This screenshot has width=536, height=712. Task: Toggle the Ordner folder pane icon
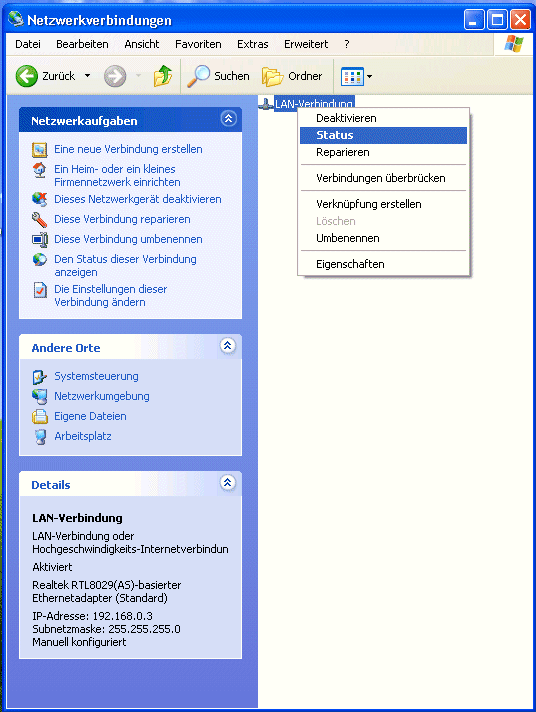(x=273, y=76)
